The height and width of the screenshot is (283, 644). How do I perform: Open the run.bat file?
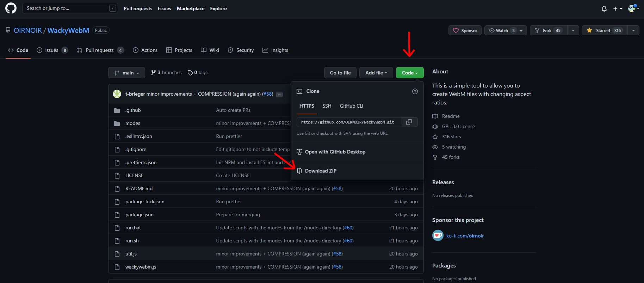pyautogui.click(x=133, y=228)
